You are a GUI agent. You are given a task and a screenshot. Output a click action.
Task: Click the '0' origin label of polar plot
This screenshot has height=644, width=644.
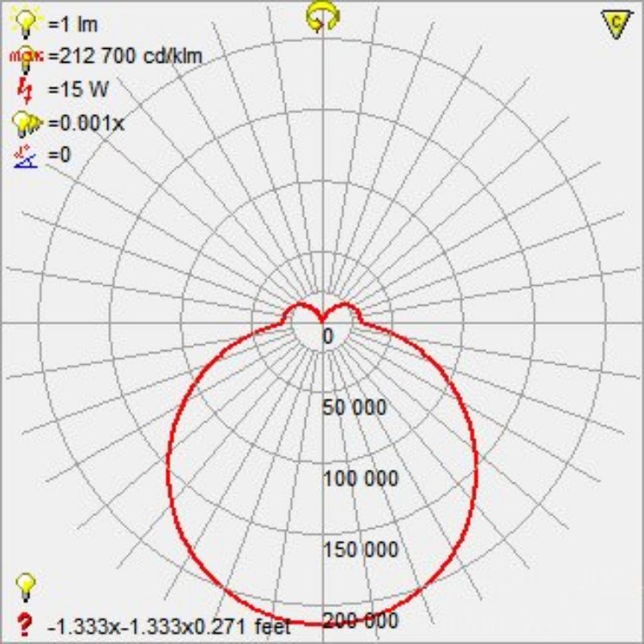[x=327, y=337]
